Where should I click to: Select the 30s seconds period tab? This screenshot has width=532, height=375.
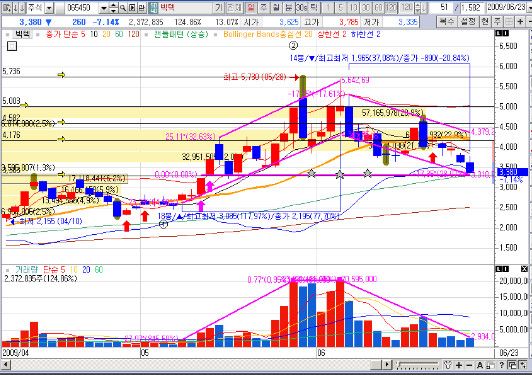click(x=302, y=7)
